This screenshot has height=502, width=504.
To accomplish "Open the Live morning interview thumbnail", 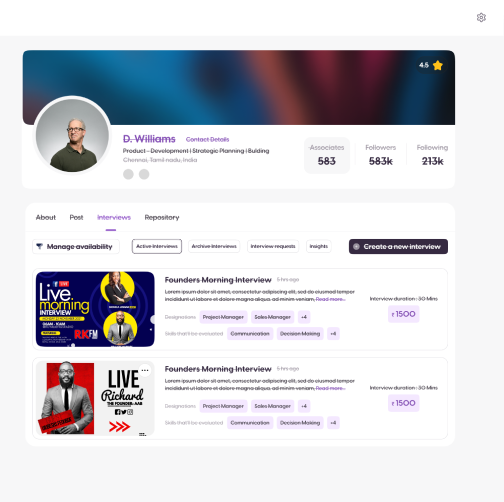I will pos(95,309).
